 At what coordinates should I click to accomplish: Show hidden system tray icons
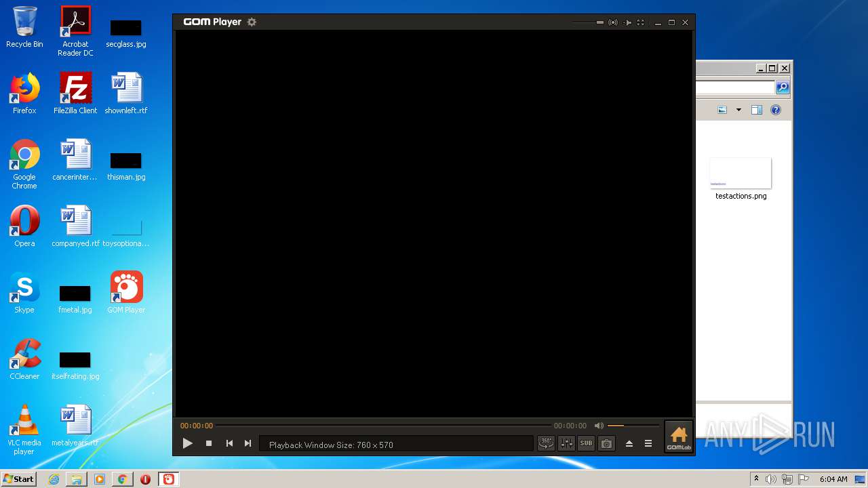[756, 479]
